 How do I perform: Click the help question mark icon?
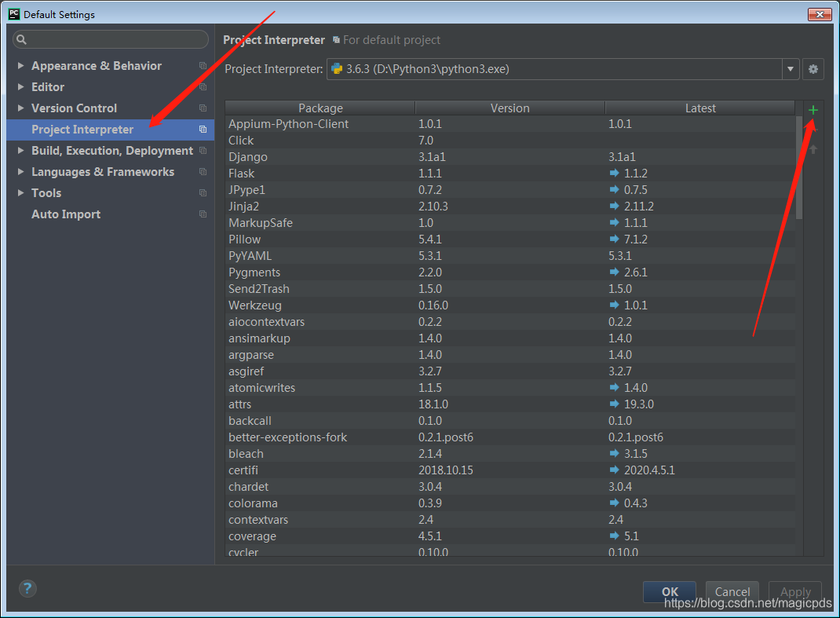(x=27, y=588)
